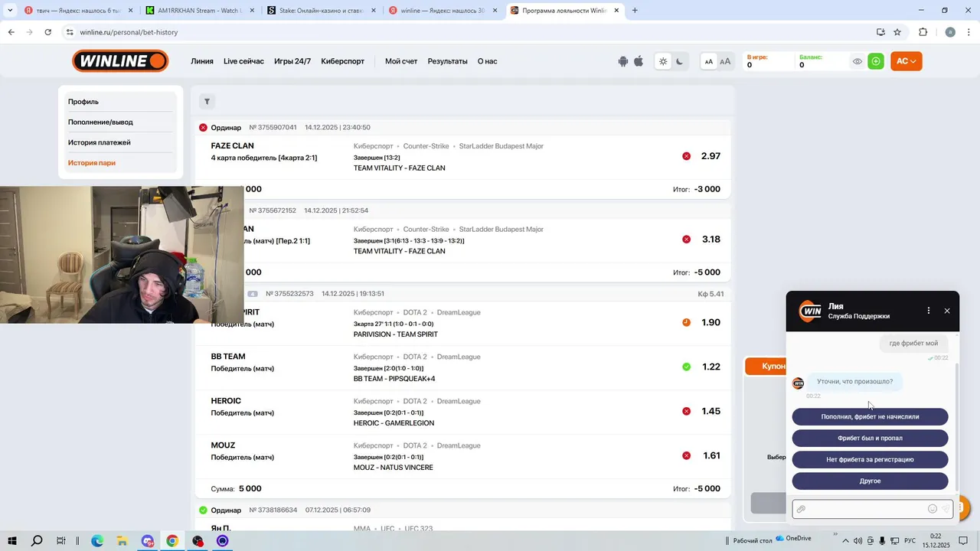Click the Кф 5.41 express coefficient

pyautogui.click(x=710, y=294)
